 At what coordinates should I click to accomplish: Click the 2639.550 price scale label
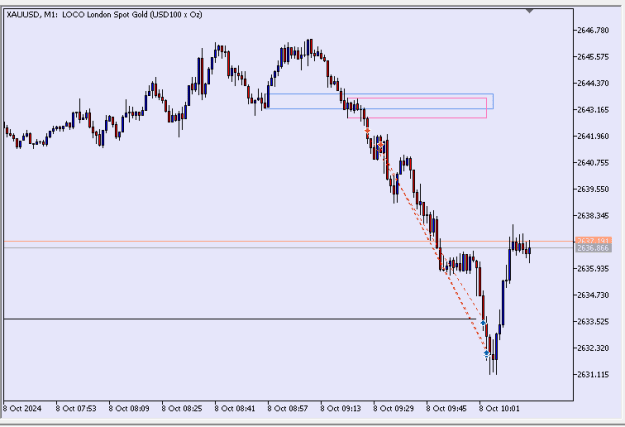(x=593, y=189)
